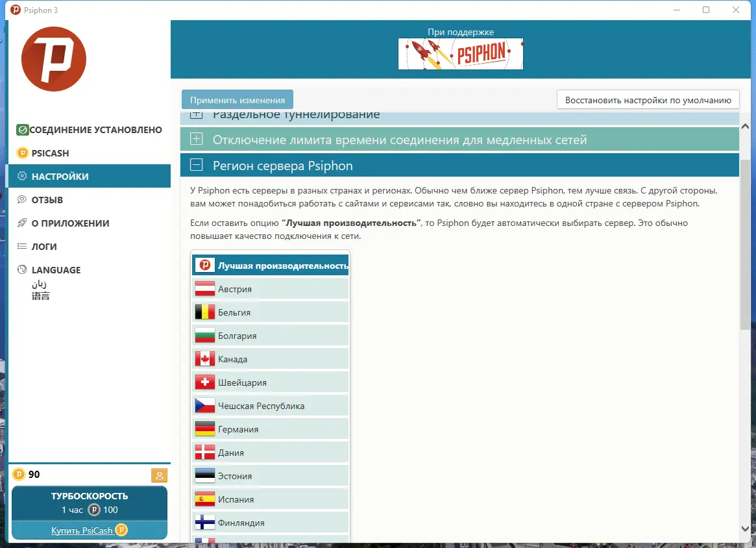Click the Canada flag icon

click(205, 359)
